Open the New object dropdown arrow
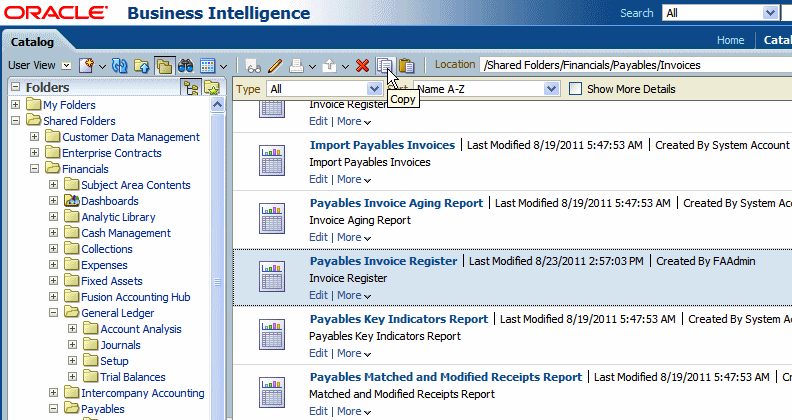792x420 pixels. (102, 66)
